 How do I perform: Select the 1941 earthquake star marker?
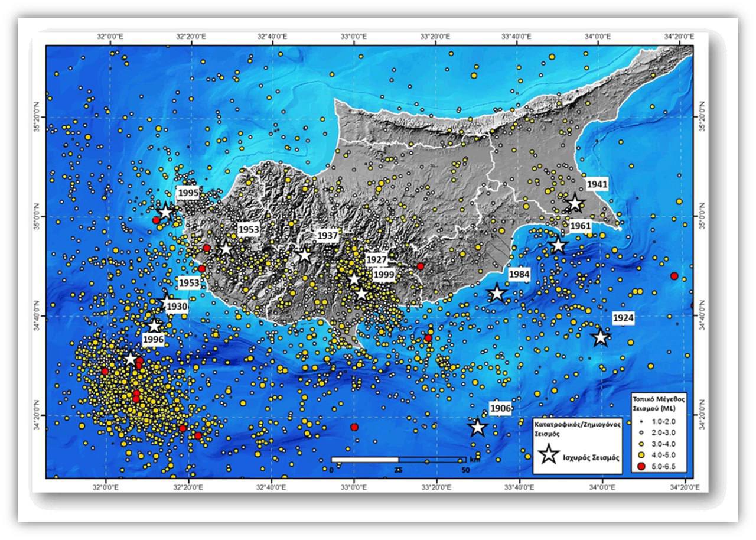(575, 204)
